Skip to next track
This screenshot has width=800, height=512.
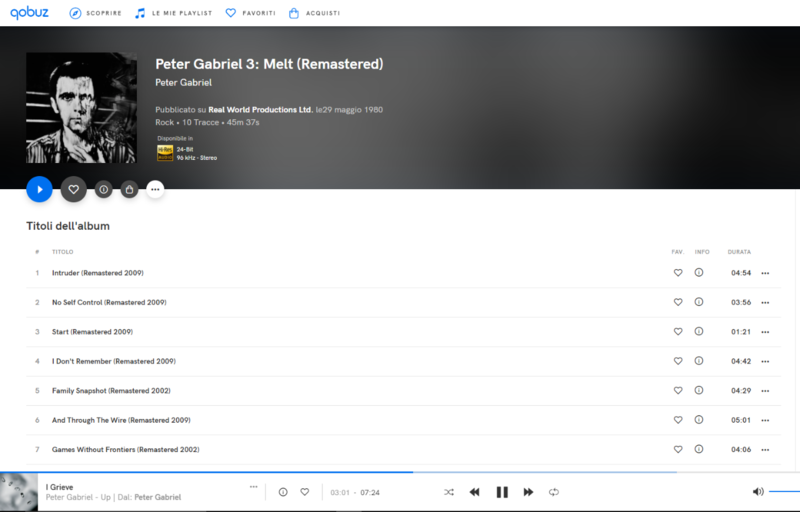coord(528,492)
